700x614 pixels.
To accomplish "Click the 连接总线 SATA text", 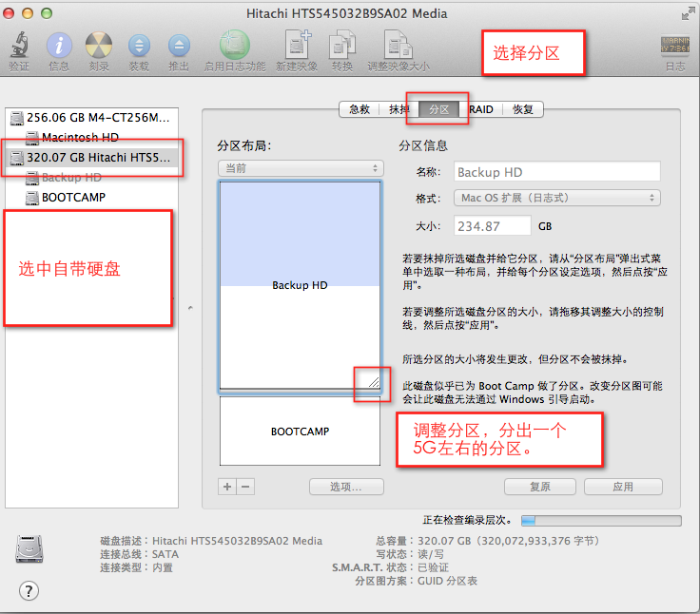I will pyautogui.click(x=139, y=554).
